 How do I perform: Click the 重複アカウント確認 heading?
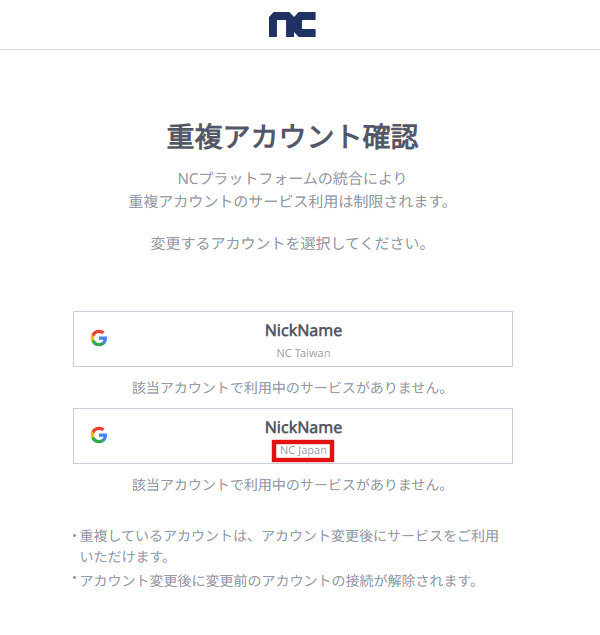coord(292,136)
